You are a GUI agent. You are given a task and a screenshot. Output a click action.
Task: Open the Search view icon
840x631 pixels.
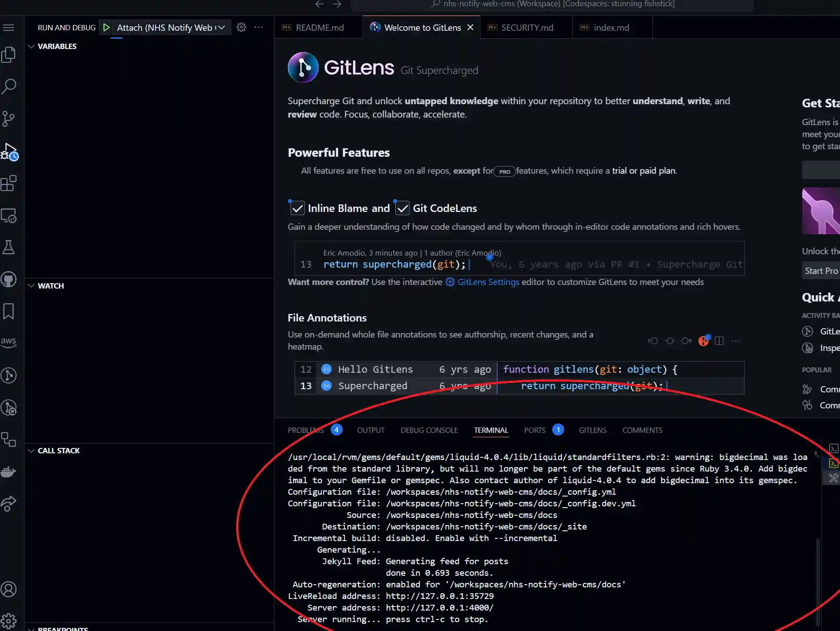(9, 86)
